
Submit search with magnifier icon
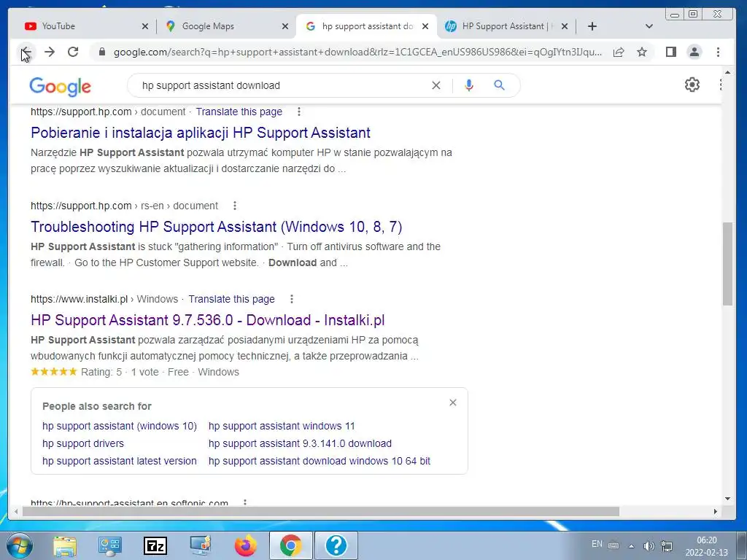click(499, 86)
